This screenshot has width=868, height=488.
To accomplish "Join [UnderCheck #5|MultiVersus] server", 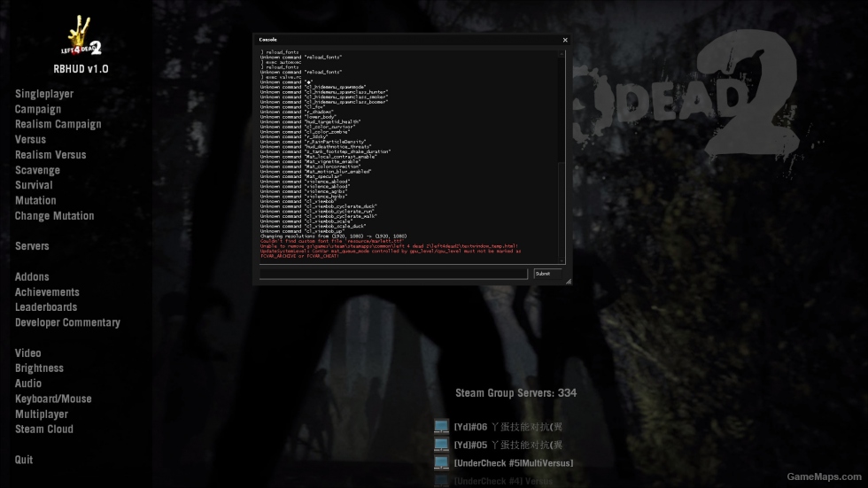I will [514, 463].
